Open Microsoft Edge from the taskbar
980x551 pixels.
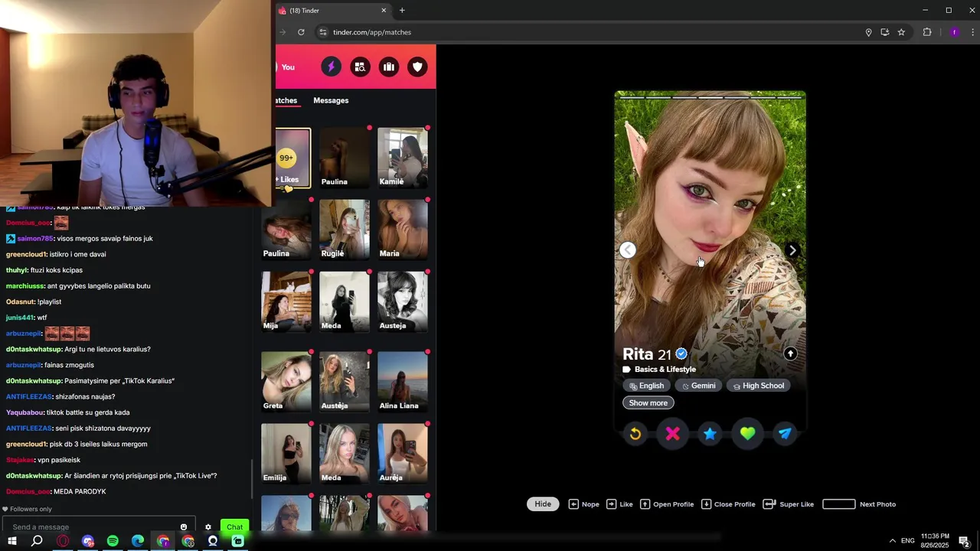[138, 541]
